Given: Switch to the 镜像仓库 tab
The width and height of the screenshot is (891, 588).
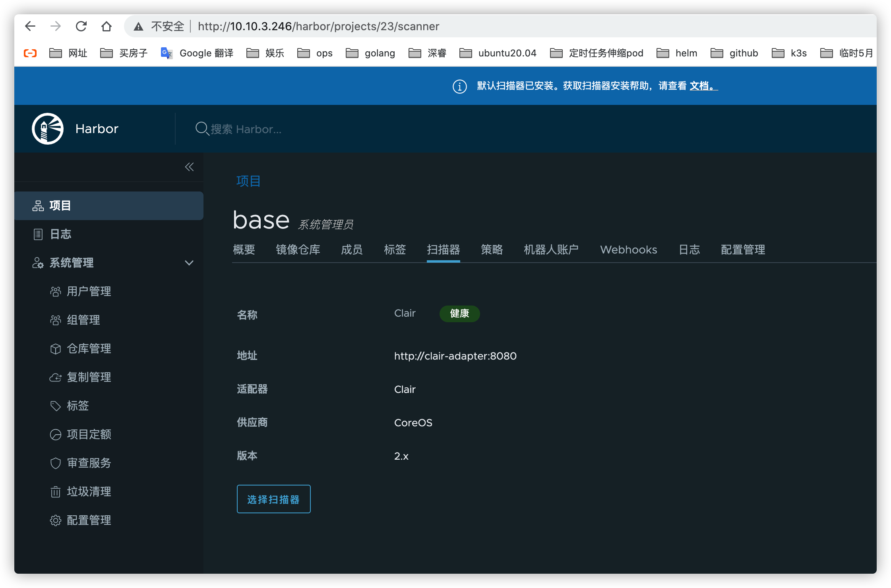Looking at the screenshot, I should tap(298, 250).
